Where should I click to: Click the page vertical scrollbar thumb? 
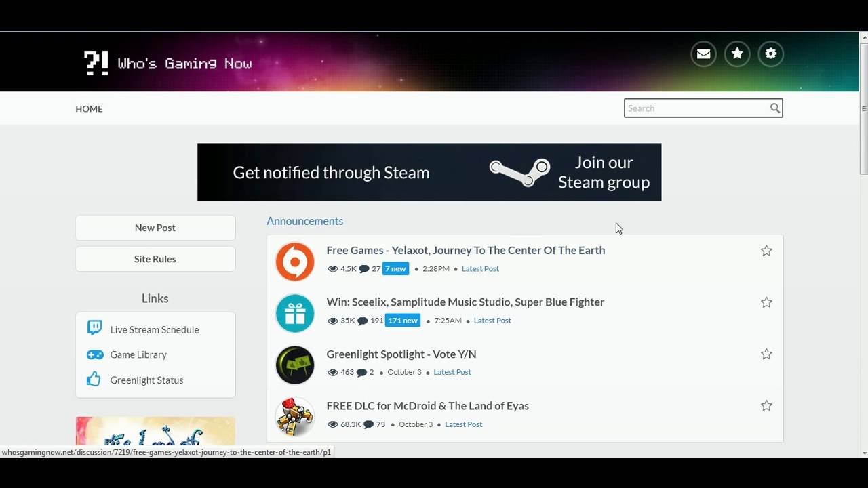point(863,108)
